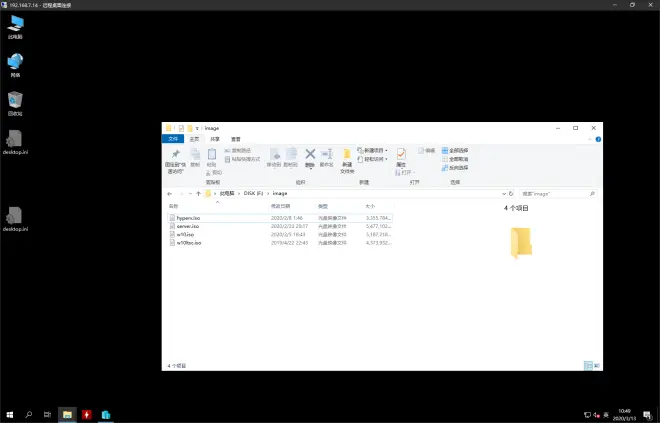
Task: Click image in the address breadcrumb
Action: (x=280, y=194)
